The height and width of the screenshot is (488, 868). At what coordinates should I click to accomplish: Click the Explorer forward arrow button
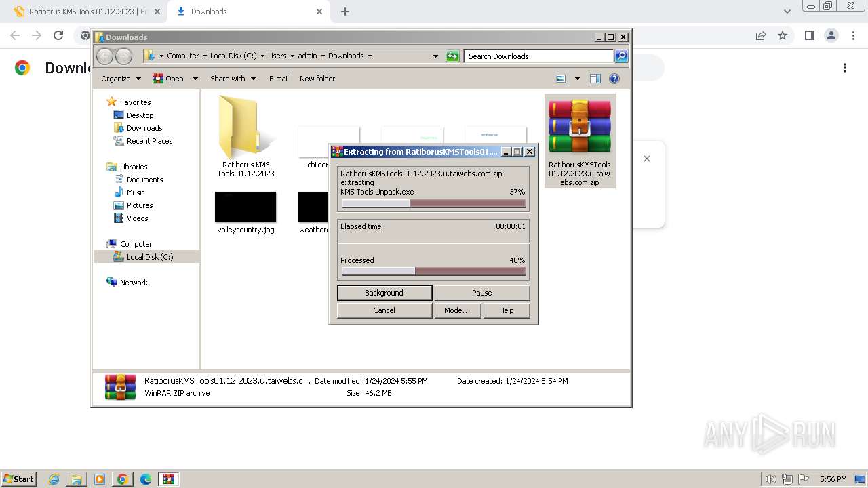click(123, 56)
